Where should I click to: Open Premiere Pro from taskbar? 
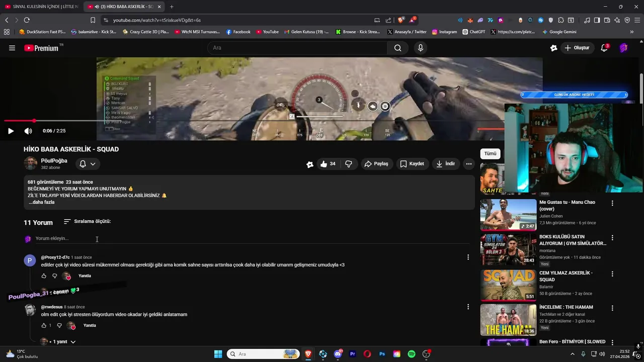pyautogui.click(x=353, y=354)
